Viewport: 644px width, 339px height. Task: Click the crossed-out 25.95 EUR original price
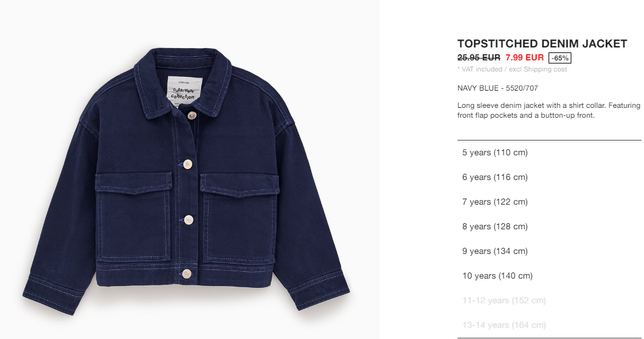(479, 57)
